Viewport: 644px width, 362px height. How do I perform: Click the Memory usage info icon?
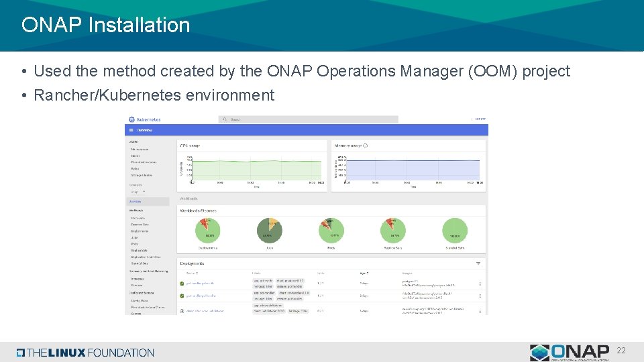365,145
